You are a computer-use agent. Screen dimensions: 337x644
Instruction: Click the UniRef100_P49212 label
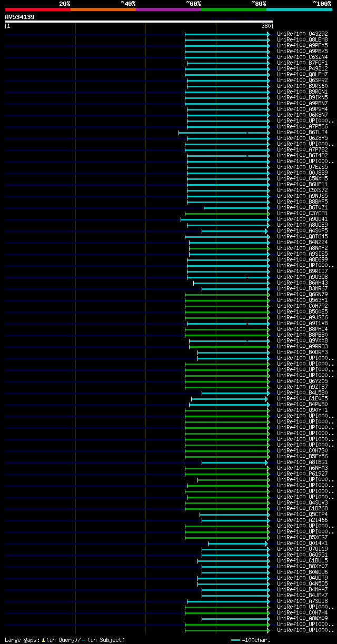[x=302, y=68]
